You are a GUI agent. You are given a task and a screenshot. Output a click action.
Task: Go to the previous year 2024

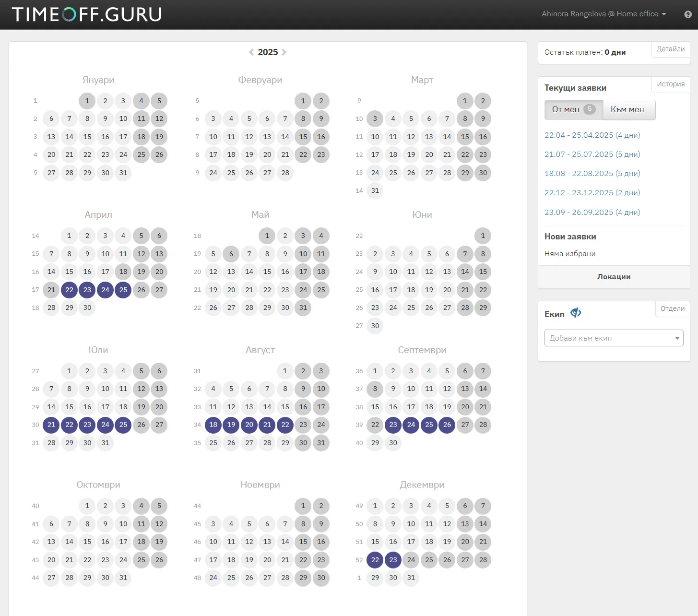click(x=251, y=52)
